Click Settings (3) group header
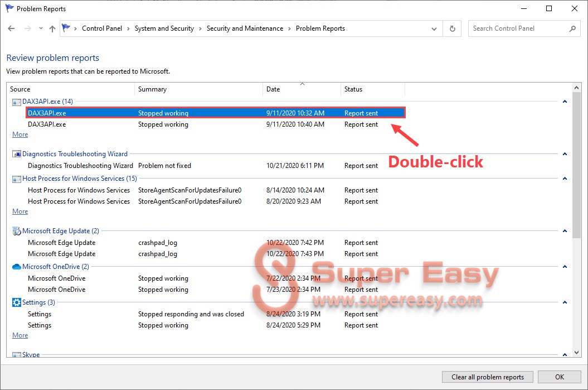The width and height of the screenshot is (588, 390). pos(38,302)
